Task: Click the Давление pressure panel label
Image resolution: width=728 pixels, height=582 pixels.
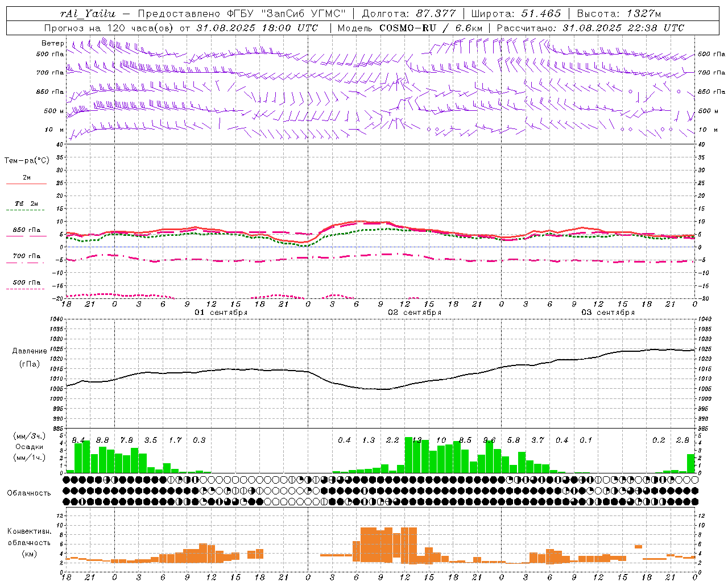Action: [x=30, y=351]
